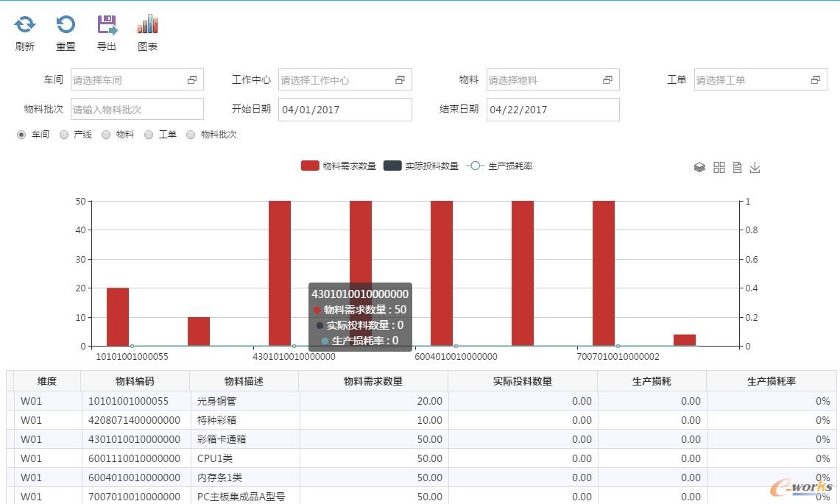This screenshot has width=840, height=504.
Task: Open the 工作中心 selection picker
Action: [x=400, y=80]
